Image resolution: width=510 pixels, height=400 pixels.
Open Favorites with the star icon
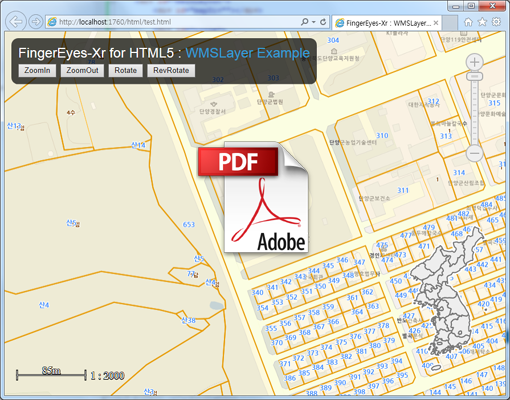tap(482, 22)
